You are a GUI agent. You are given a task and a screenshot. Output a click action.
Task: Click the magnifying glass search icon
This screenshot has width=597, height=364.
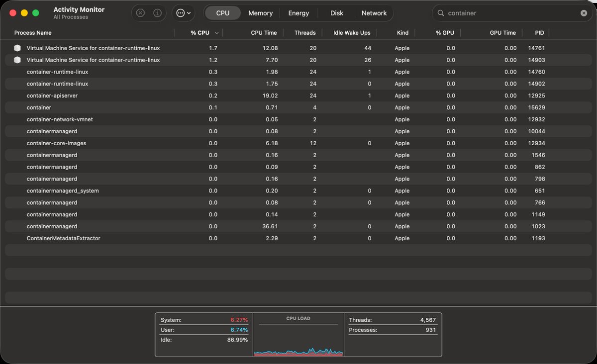[x=441, y=13]
